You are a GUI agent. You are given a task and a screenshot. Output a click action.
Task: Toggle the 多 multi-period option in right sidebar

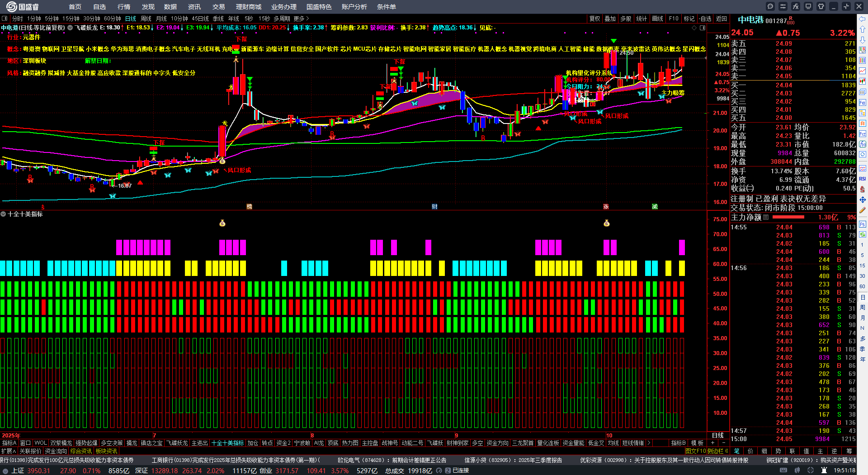coord(863,339)
